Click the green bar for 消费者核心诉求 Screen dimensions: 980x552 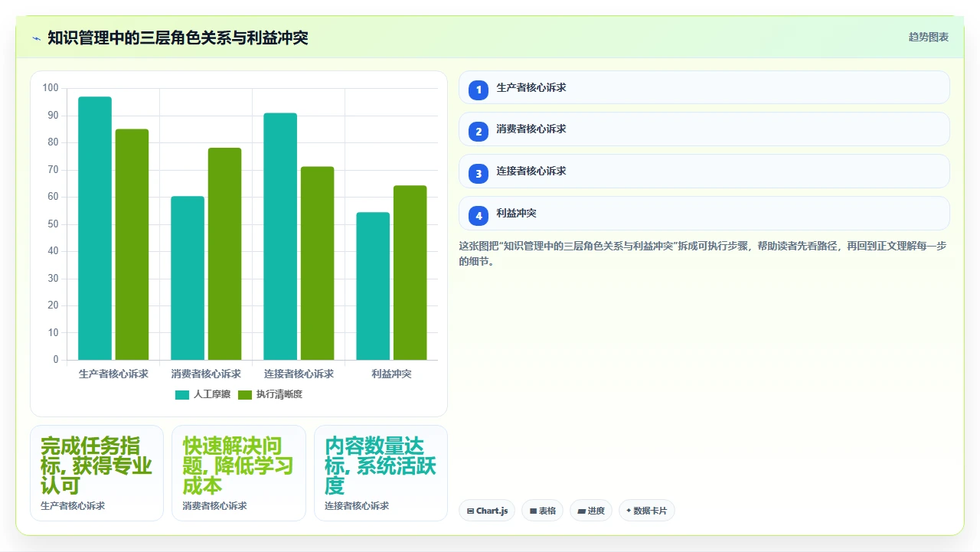224,253
